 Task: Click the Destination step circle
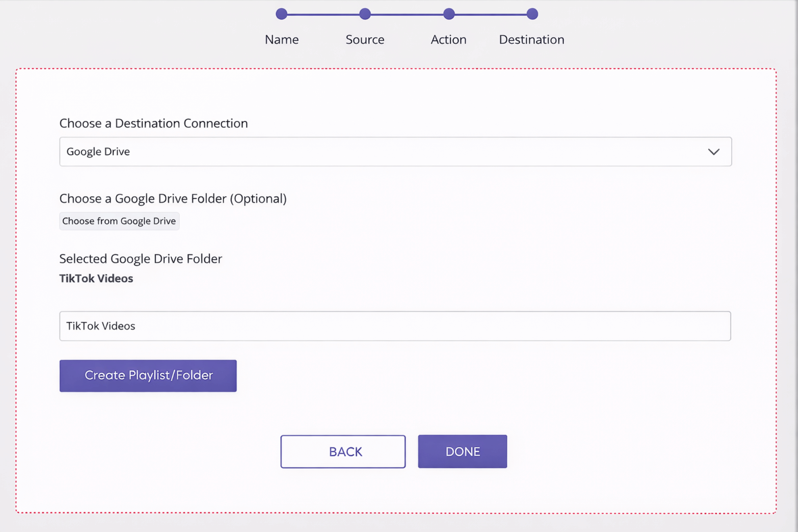532,14
